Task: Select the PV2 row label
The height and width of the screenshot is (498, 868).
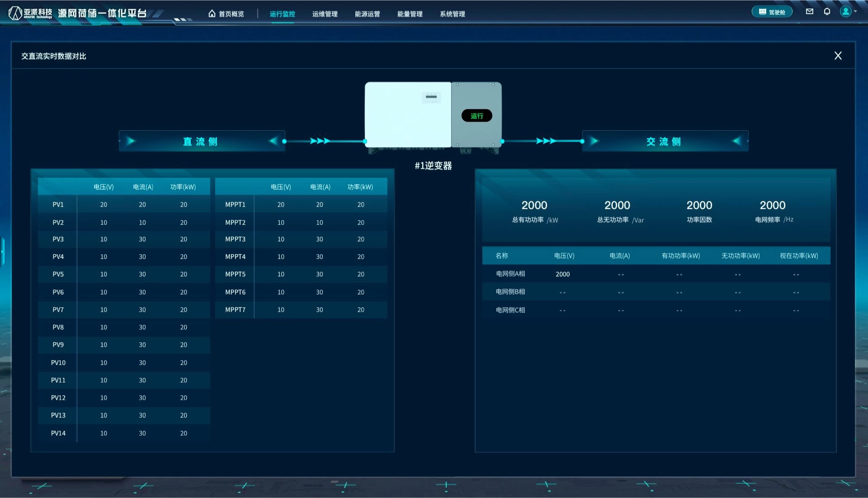Action: (58, 223)
